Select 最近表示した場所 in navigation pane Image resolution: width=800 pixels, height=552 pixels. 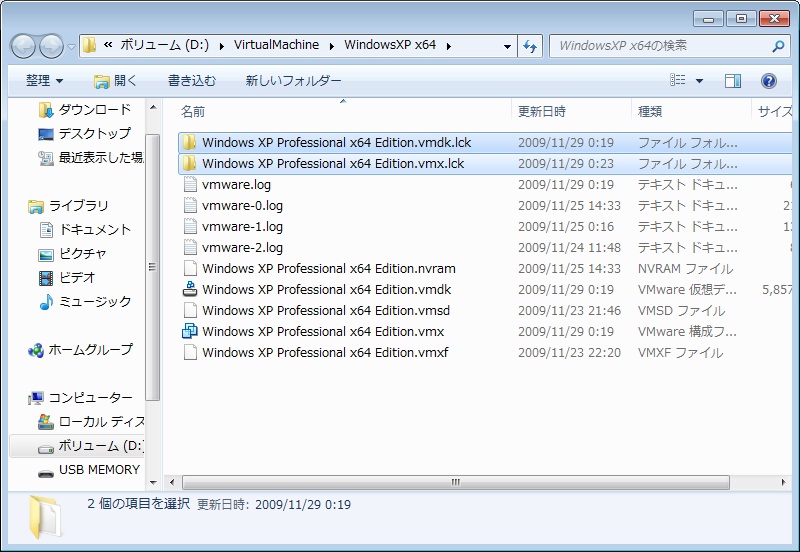tap(91, 158)
